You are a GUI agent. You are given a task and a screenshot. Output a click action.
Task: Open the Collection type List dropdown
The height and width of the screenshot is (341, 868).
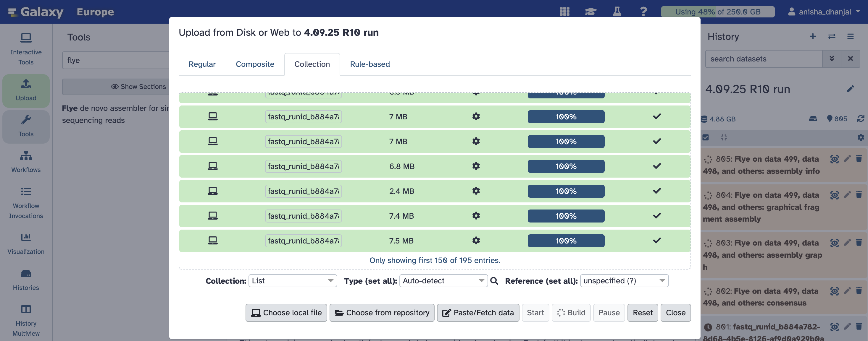pos(293,281)
